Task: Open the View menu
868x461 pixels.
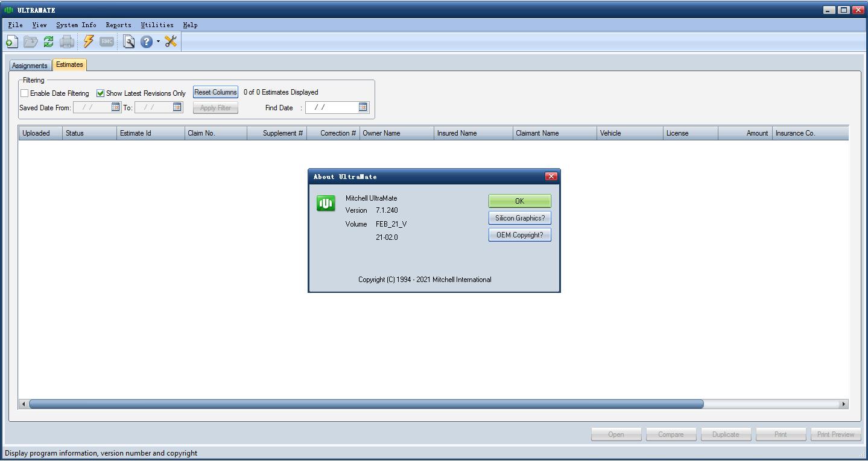Action: pyautogui.click(x=39, y=25)
